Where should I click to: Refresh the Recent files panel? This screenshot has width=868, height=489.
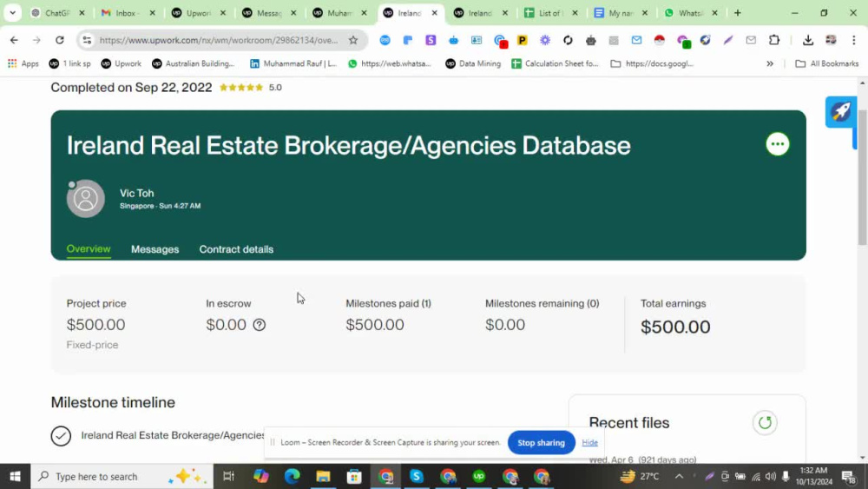tap(765, 422)
